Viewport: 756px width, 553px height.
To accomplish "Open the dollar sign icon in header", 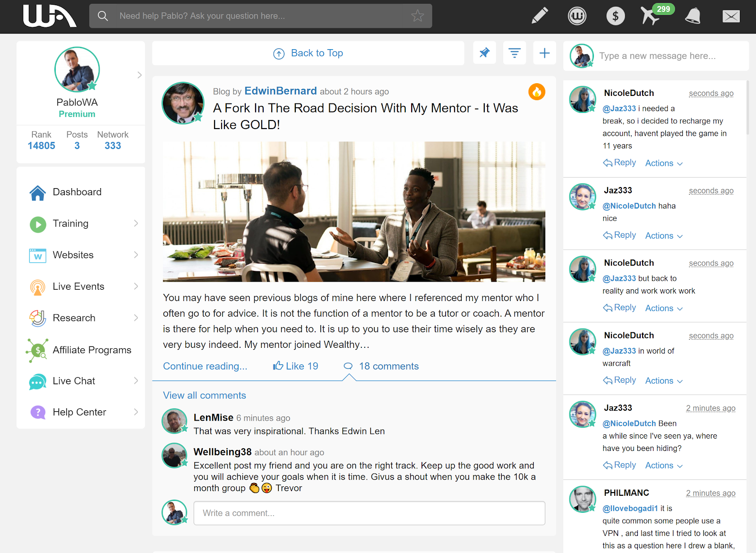I will tap(615, 16).
